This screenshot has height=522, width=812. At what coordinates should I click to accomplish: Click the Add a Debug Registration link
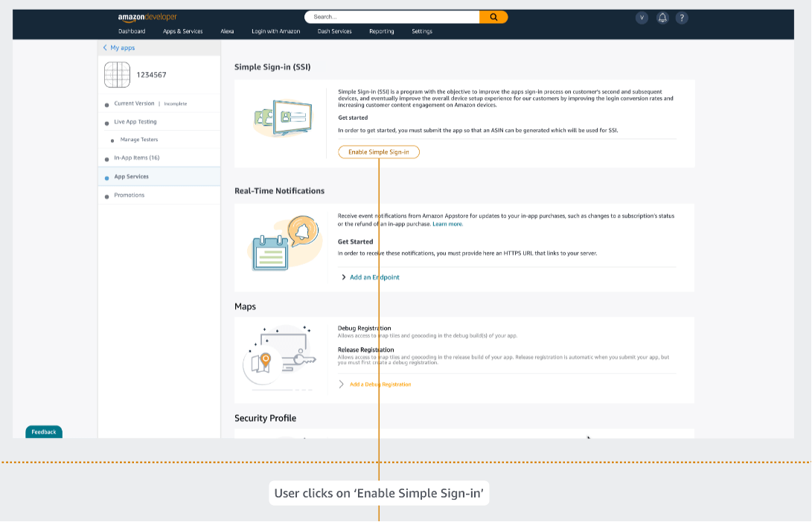pos(380,384)
